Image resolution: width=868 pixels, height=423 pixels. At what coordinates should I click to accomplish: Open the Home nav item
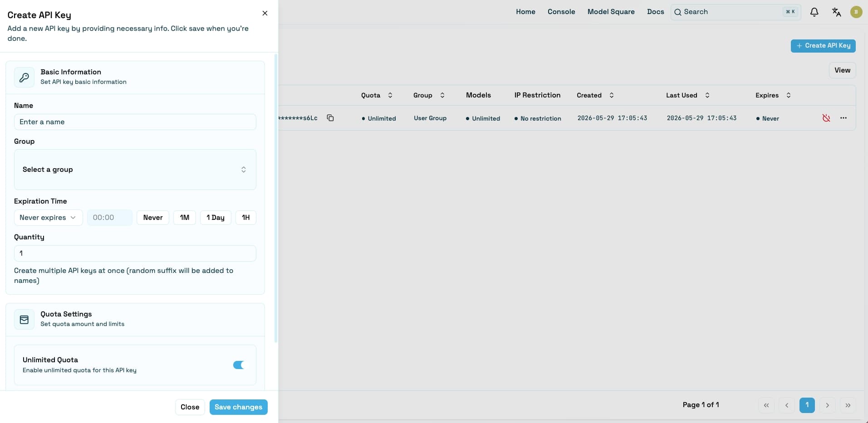coord(525,12)
